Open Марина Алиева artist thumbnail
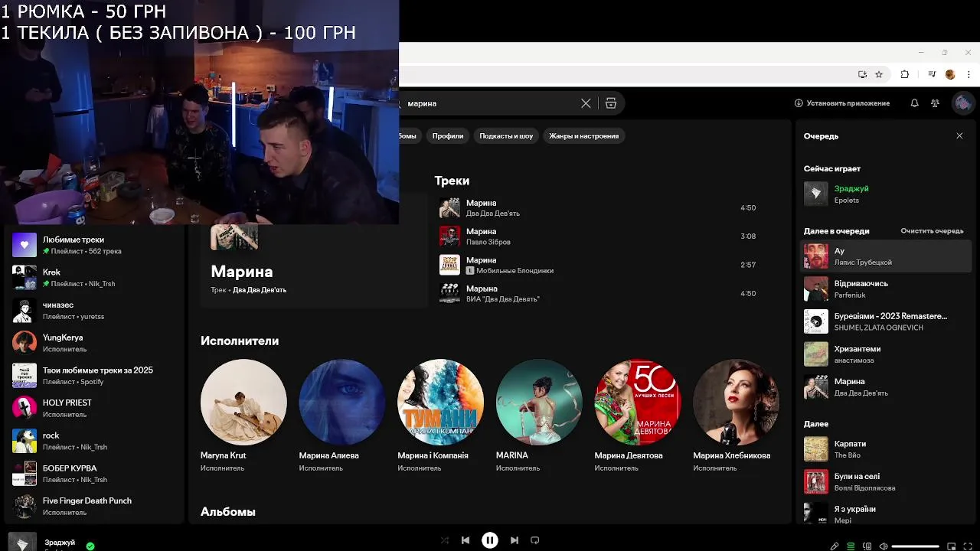Viewport: 980px width, 551px height. [x=342, y=403]
